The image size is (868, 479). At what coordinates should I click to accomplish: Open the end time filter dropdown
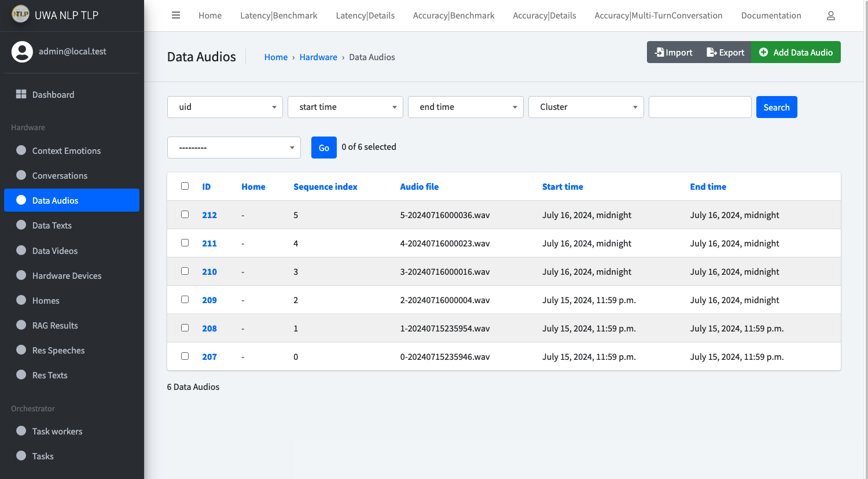[x=466, y=107]
